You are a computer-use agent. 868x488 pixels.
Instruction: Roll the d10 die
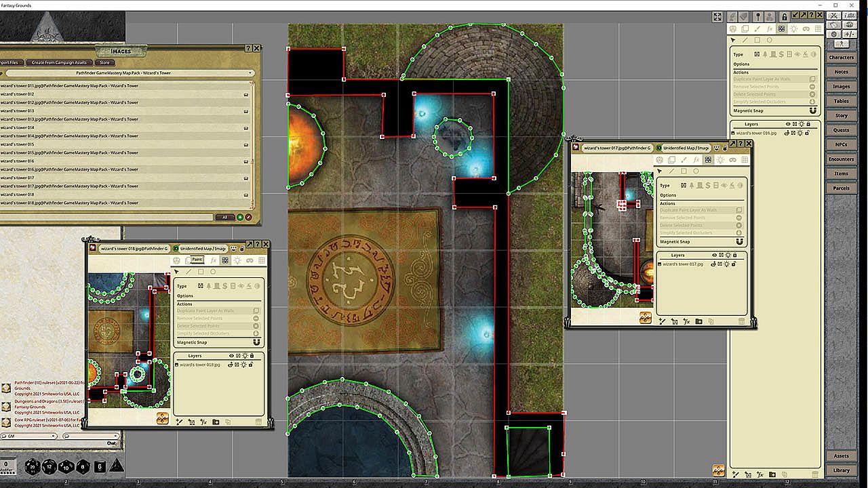tap(66, 466)
